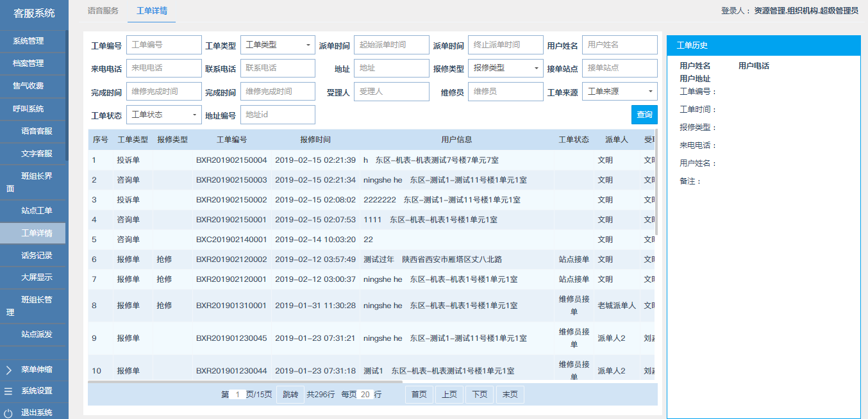The image size is (868, 419).
Task: Open 系统管理 in the sidebar
Action: pyautogui.click(x=33, y=41)
